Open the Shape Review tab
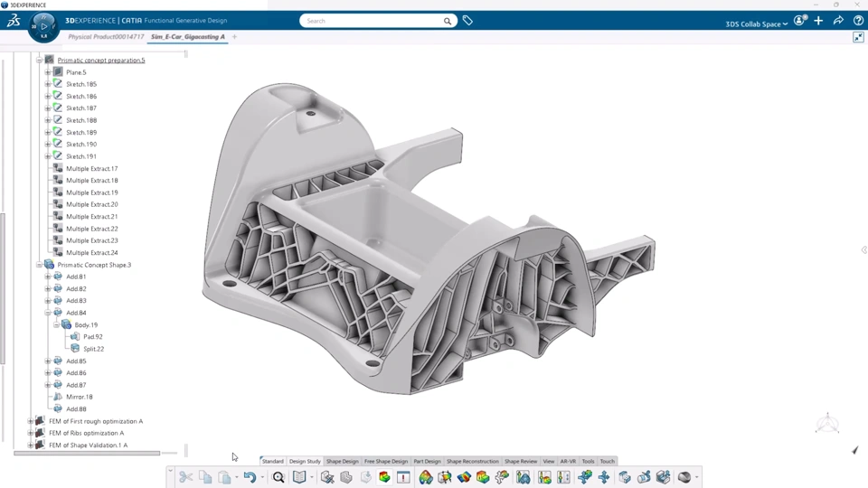This screenshot has height=488, width=868. pyautogui.click(x=521, y=461)
